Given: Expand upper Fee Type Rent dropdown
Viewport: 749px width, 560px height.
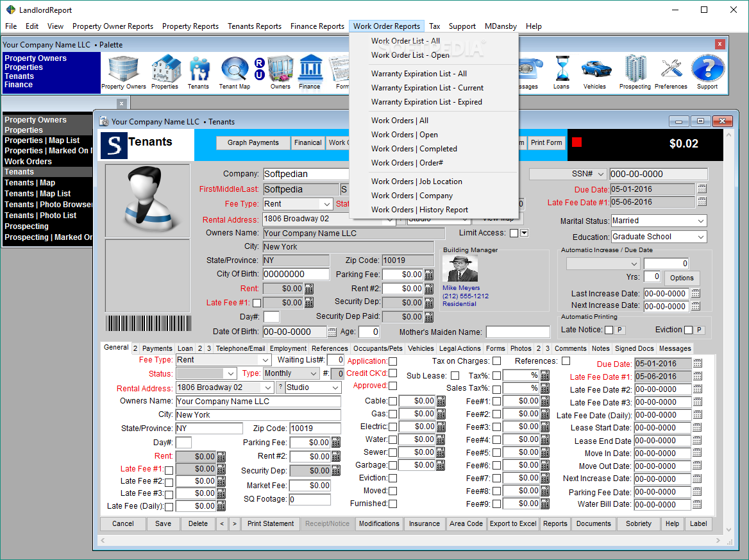Looking at the screenshot, I should [327, 204].
